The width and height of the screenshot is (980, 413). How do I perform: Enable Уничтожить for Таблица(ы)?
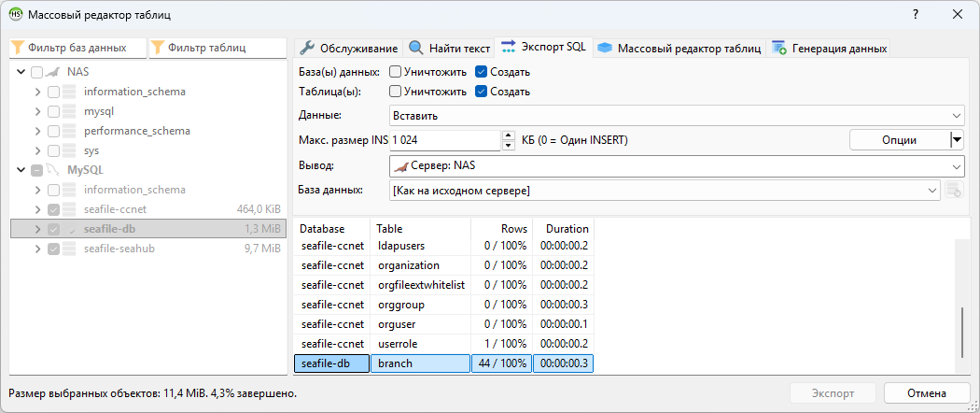pyautogui.click(x=395, y=92)
